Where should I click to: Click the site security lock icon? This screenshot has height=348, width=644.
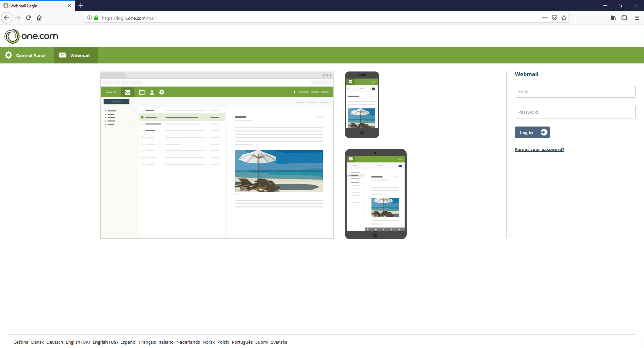(96, 18)
